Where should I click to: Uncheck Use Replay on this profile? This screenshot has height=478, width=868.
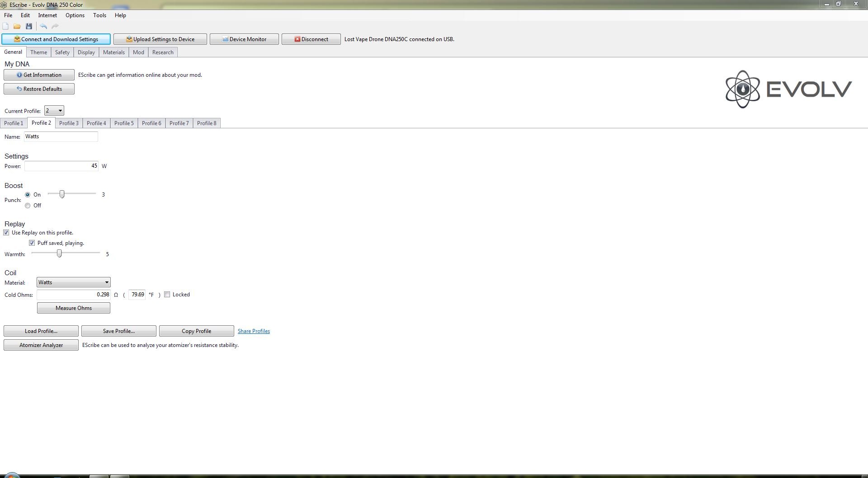(6, 233)
